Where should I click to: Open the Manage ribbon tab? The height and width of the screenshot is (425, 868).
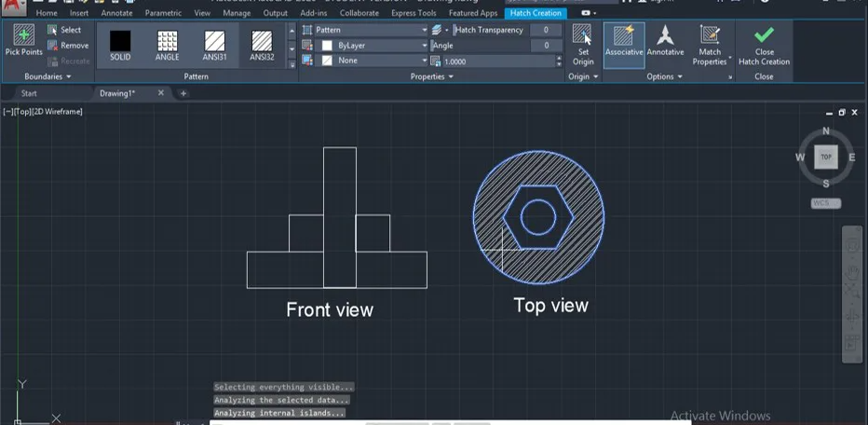click(237, 13)
